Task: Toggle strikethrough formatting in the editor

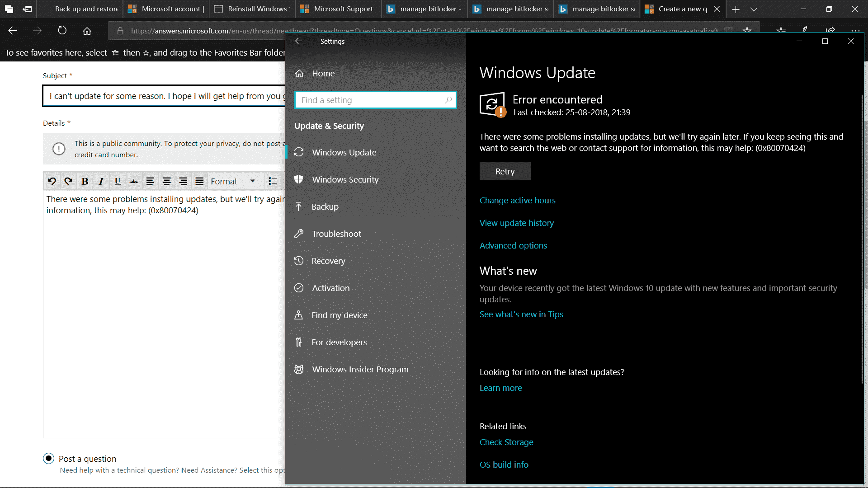Action: tap(134, 181)
